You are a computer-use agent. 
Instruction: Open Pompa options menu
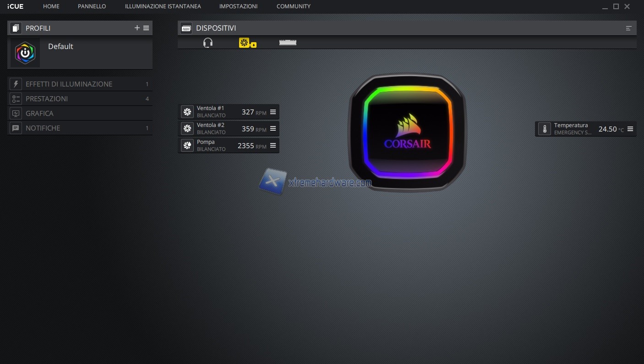(273, 146)
